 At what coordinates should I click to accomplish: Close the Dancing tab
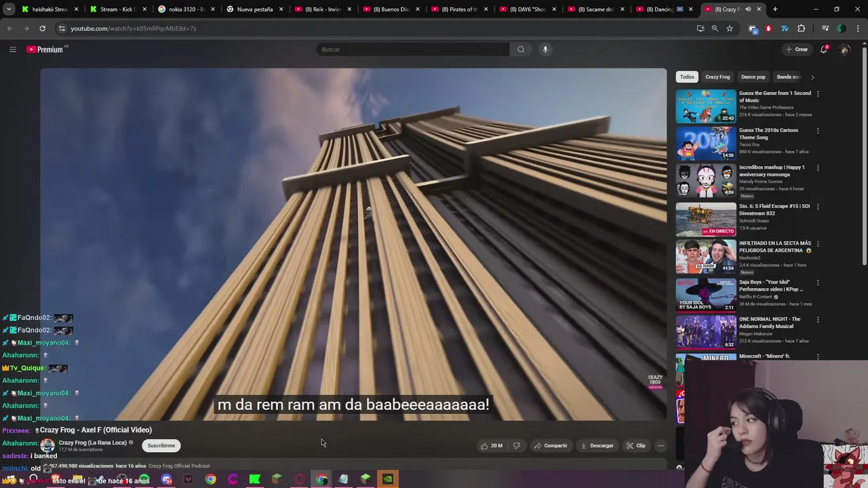690,9
